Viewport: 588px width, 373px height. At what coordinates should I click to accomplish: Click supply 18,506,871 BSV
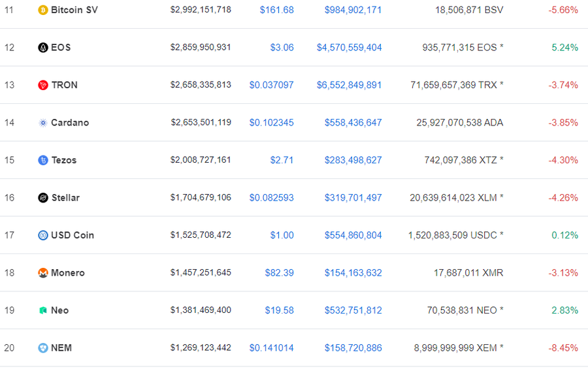469,10
